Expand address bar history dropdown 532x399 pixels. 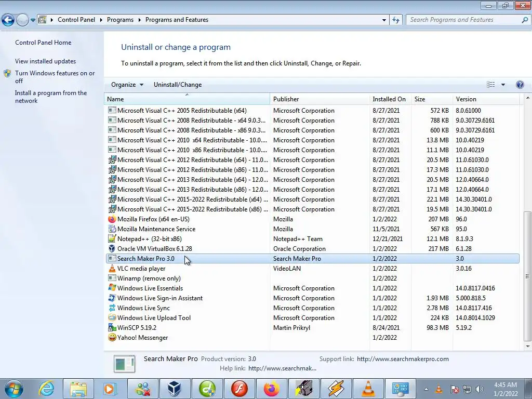(x=384, y=20)
